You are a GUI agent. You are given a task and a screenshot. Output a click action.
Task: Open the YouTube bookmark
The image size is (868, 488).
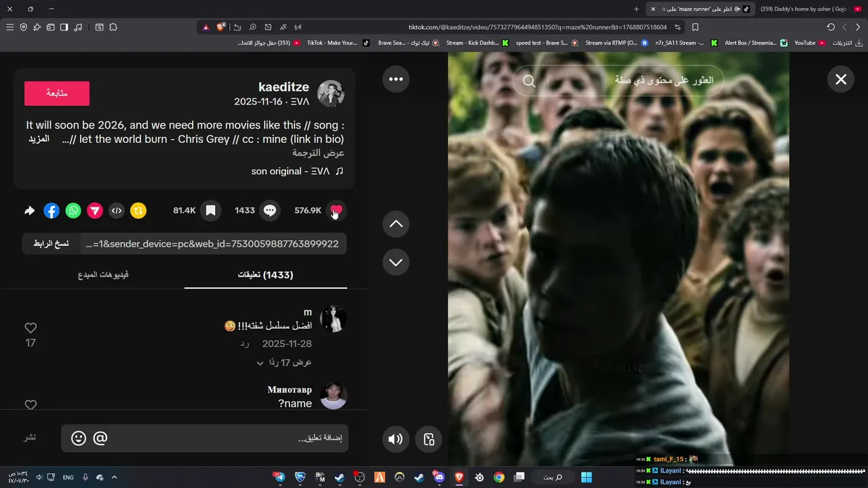[x=810, y=43]
